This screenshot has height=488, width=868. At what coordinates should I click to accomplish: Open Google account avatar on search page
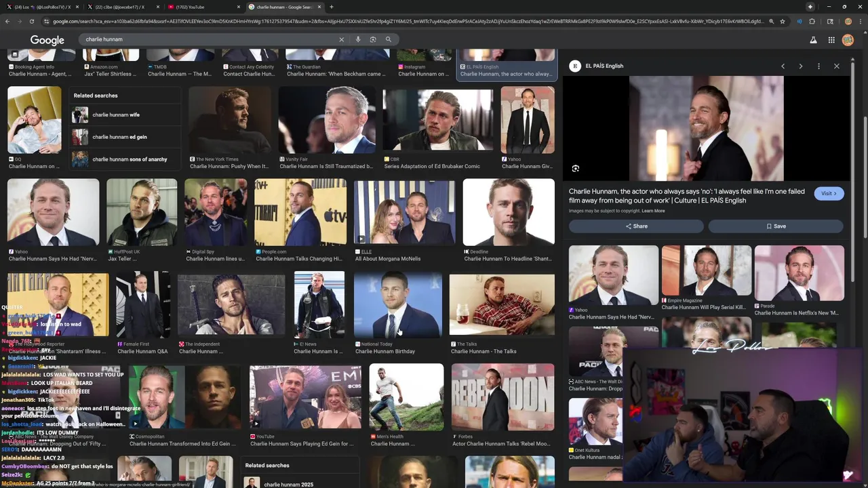tap(848, 40)
